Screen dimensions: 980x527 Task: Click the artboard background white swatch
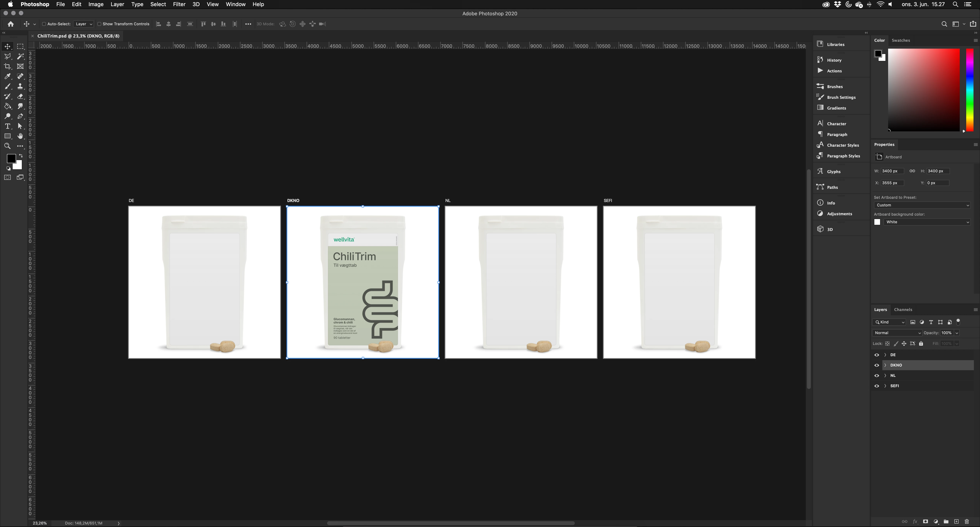tap(877, 222)
